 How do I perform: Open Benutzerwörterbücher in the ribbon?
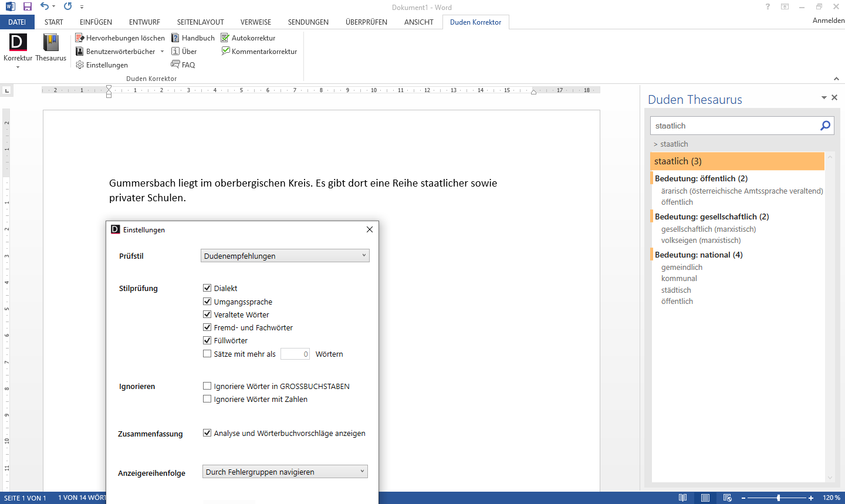click(116, 52)
